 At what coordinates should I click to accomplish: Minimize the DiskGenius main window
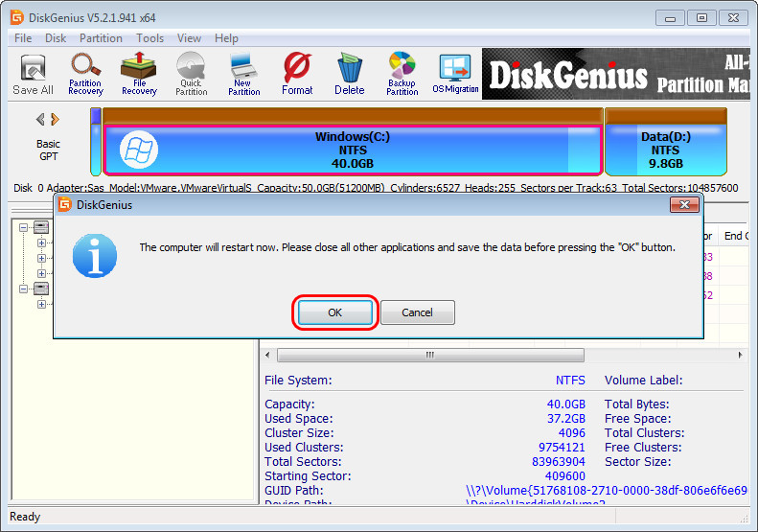click(670, 18)
